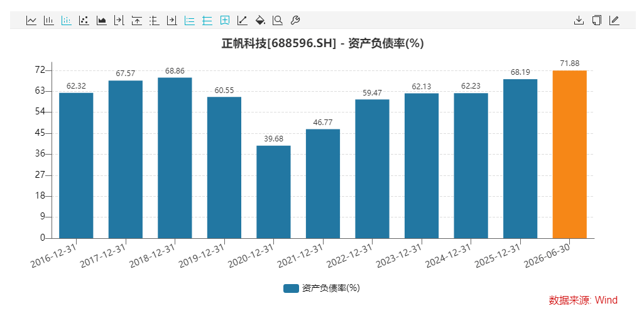The image size is (644, 313).
Task: Open the paint bucket color fill tool
Action: pos(260,20)
